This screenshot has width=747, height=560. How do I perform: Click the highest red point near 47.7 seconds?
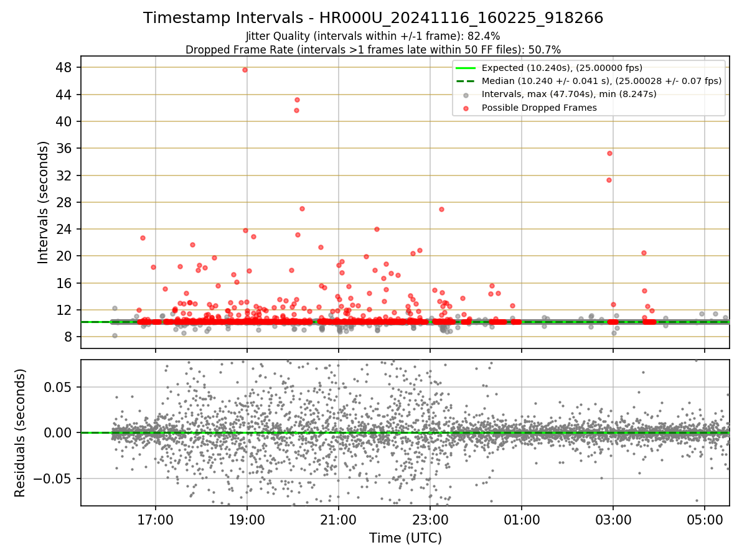click(x=245, y=70)
